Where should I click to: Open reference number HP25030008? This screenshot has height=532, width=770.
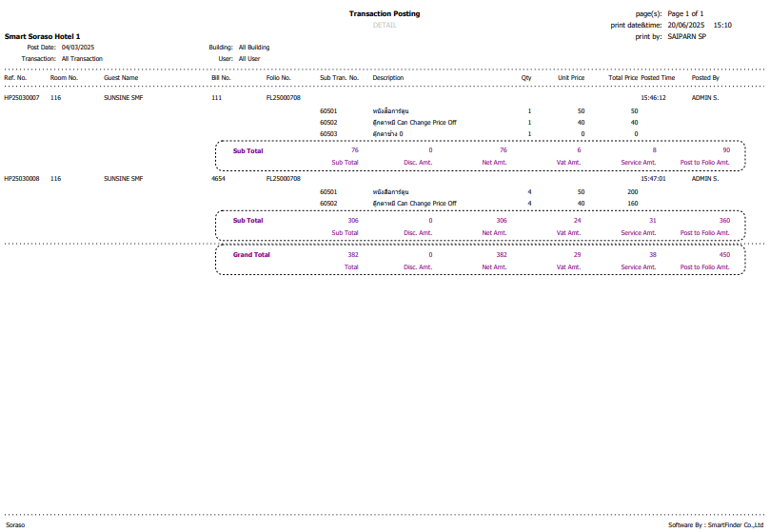point(22,178)
